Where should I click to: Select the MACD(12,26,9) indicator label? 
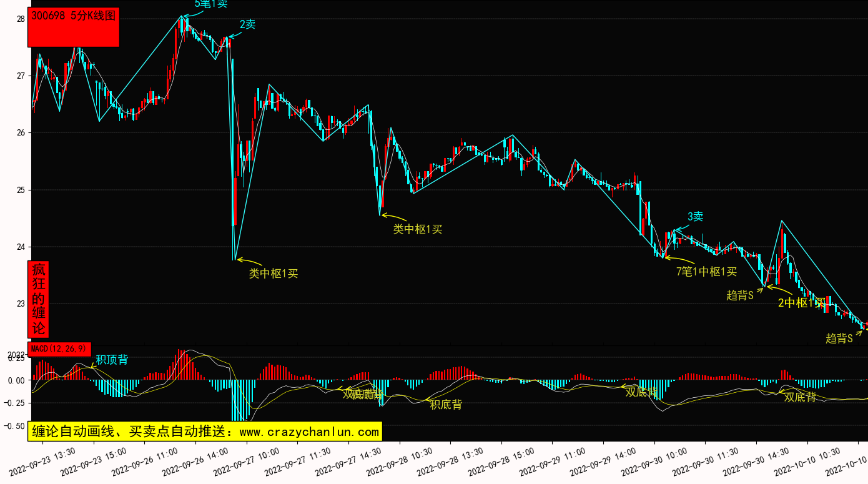59,348
